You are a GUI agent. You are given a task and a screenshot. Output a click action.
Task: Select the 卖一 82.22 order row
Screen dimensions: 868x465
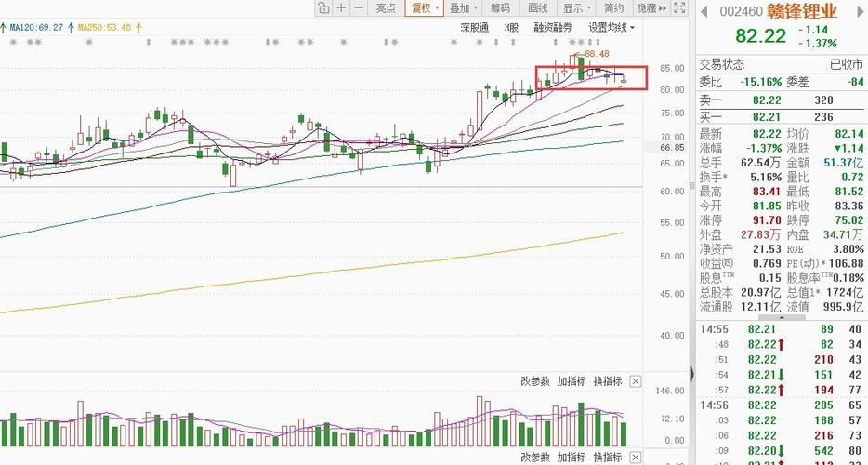point(781,100)
